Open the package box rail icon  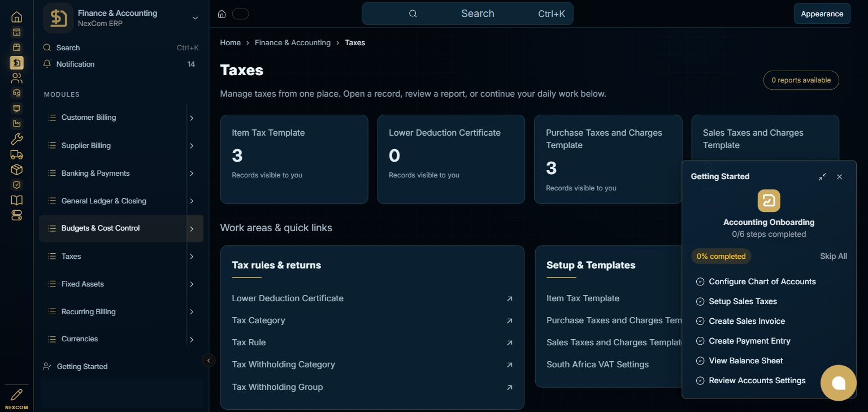click(x=16, y=170)
